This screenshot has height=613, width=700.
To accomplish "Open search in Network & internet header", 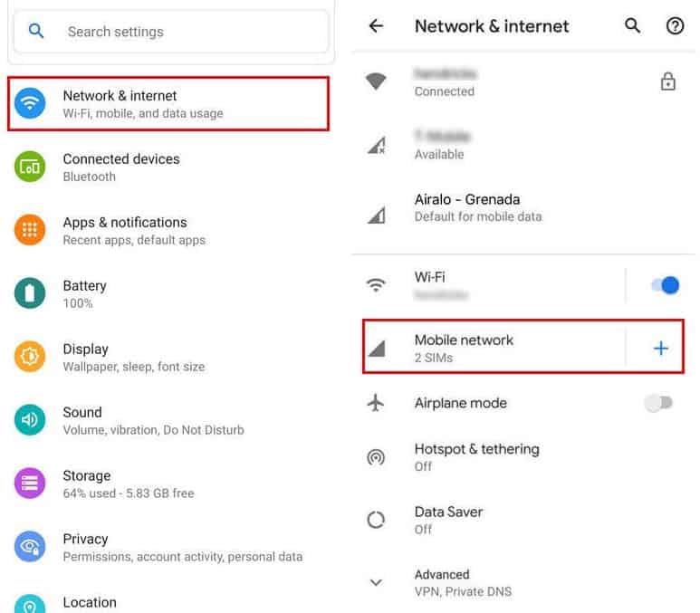I will tap(633, 26).
